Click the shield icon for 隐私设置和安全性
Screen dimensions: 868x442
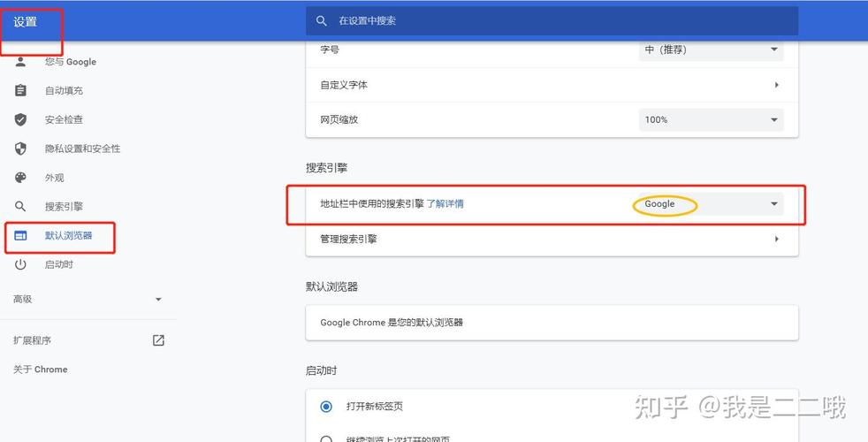coord(21,149)
